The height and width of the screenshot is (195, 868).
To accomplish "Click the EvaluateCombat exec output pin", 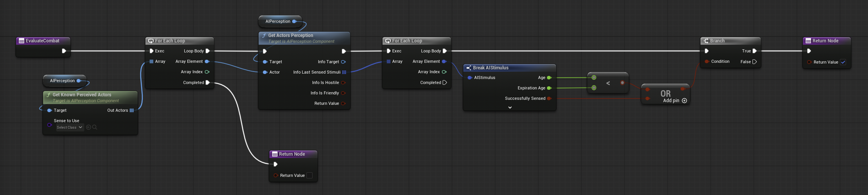I will coord(64,51).
